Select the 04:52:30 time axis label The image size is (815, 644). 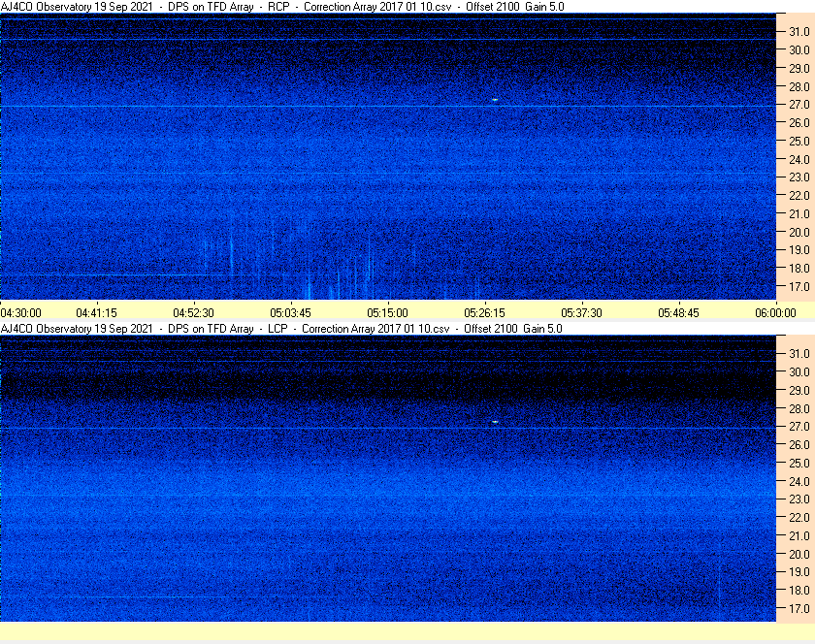193,313
